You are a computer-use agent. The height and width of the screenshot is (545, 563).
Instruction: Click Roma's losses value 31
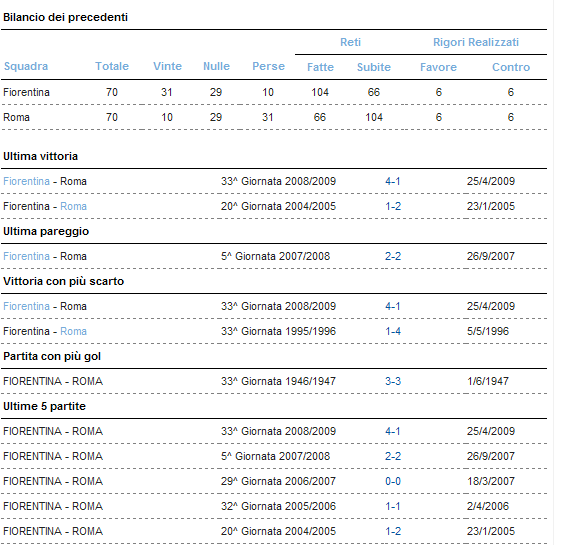coord(267,117)
